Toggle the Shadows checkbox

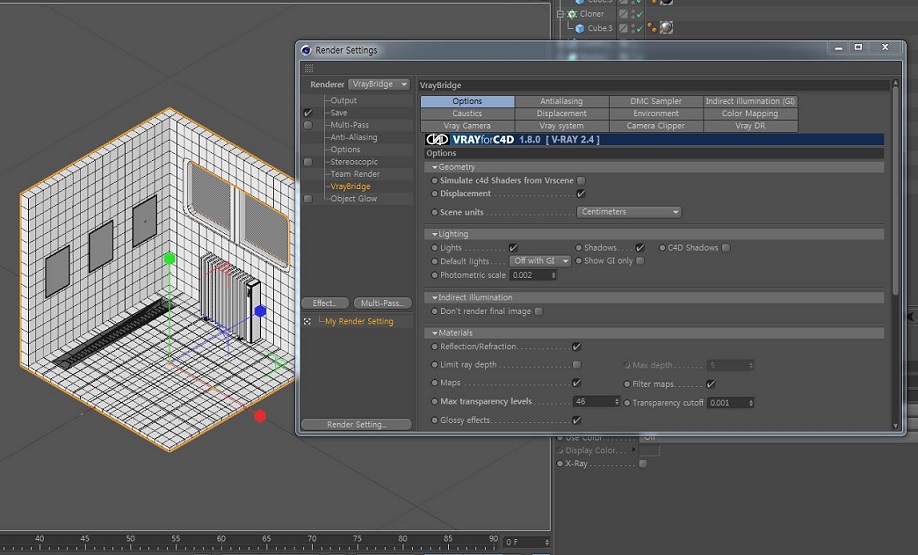coord(640,248)
